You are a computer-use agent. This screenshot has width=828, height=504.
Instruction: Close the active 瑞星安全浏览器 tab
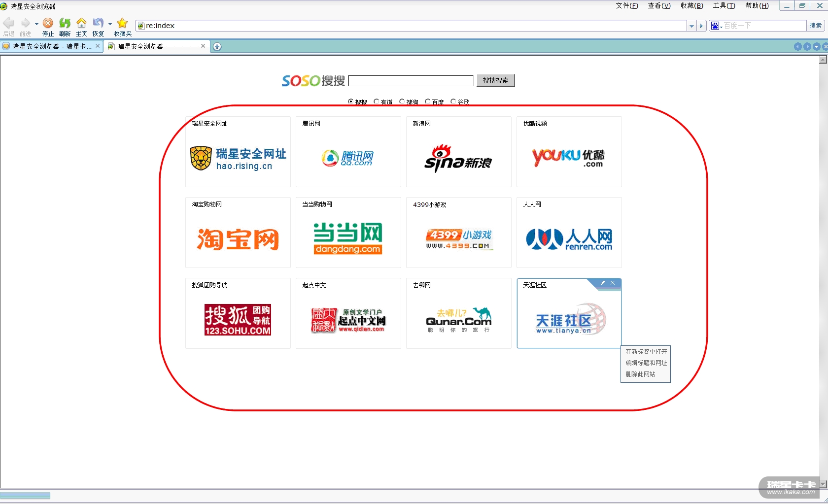[203, 46]
